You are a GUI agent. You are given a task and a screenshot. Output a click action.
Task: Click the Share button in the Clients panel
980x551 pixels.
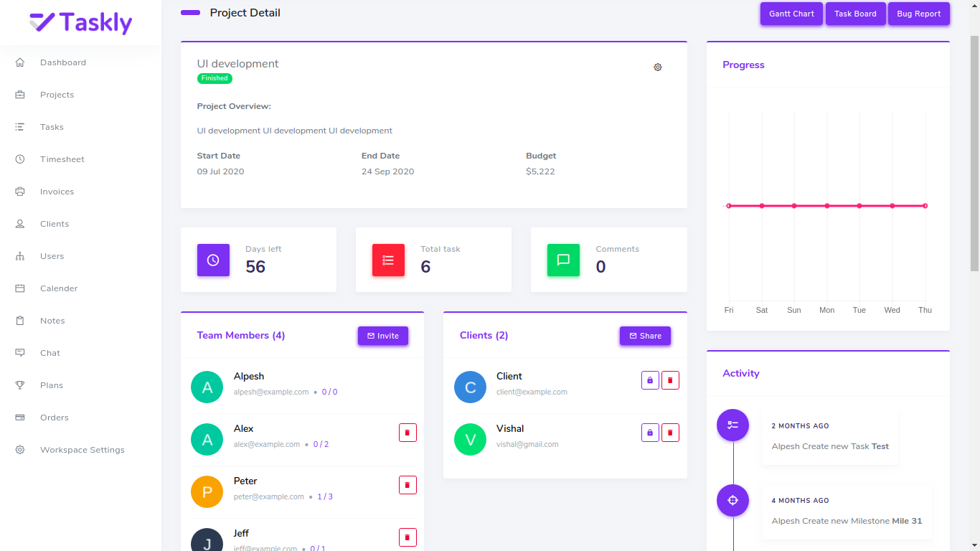tap(644, 335)
